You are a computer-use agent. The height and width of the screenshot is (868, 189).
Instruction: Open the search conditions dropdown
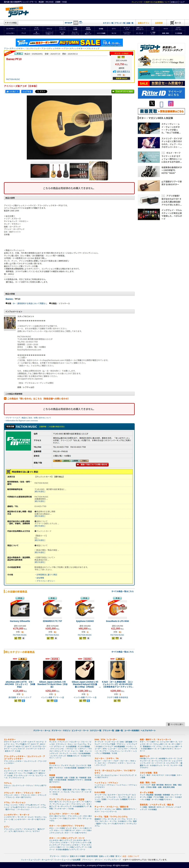click(x=69, y=23)
